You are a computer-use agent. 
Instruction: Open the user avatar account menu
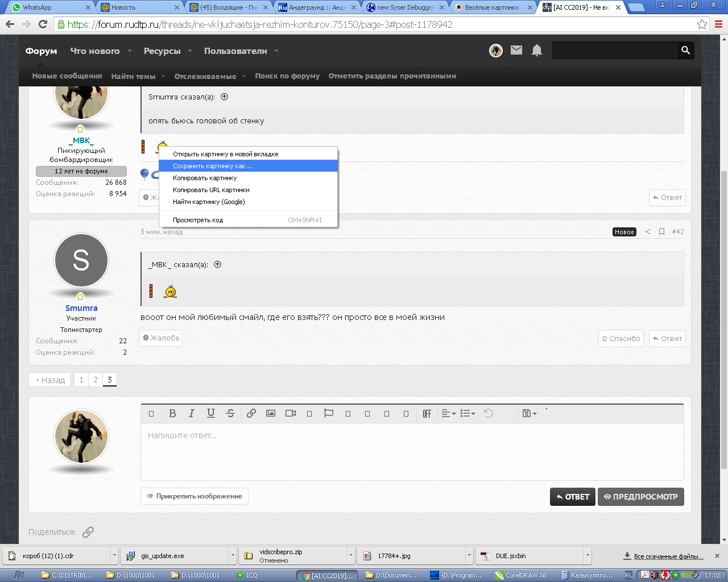pyautogui.click(x=496, y=51)
